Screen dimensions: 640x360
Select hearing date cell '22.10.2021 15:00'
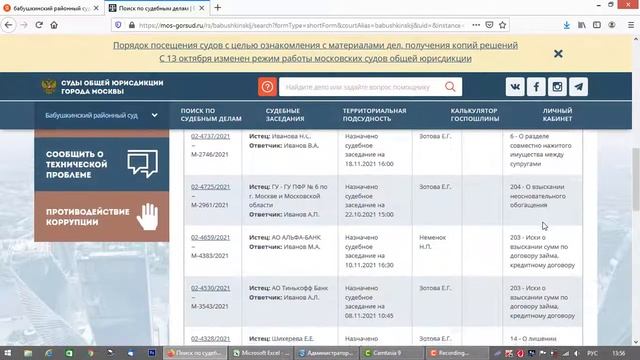tap(369, 214)
